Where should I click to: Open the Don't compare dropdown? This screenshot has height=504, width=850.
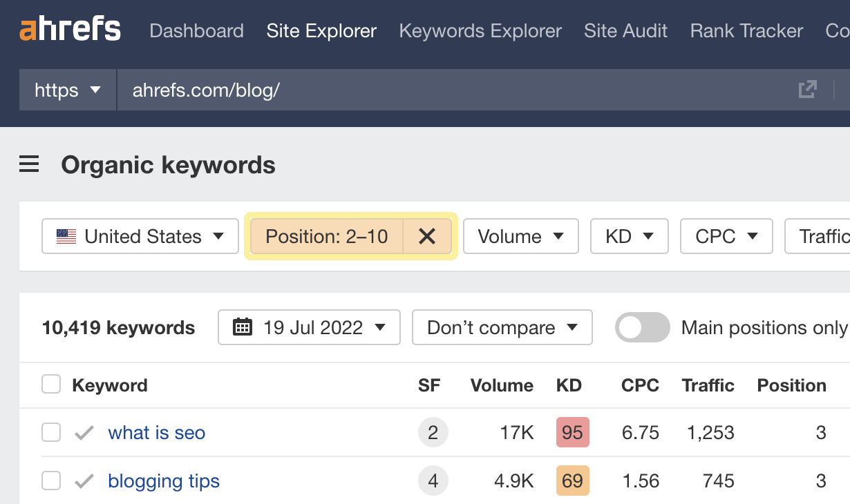pos(502,327)
